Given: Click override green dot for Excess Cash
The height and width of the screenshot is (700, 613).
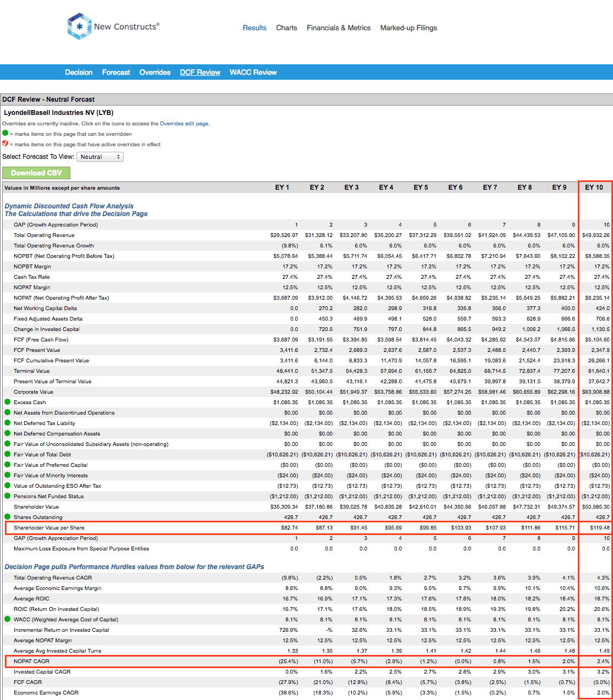Looking at the screenshot, I should (7, 402).
